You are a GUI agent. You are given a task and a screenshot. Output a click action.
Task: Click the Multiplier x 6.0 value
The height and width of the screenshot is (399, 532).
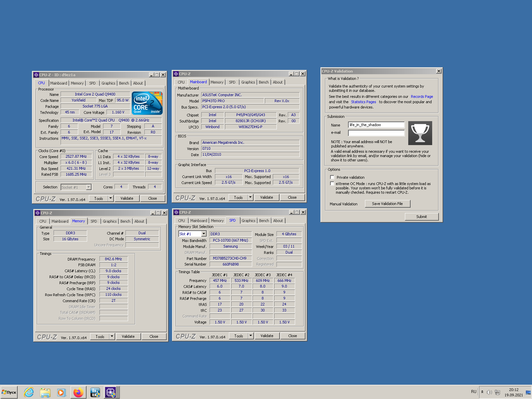tap(76, 162)
